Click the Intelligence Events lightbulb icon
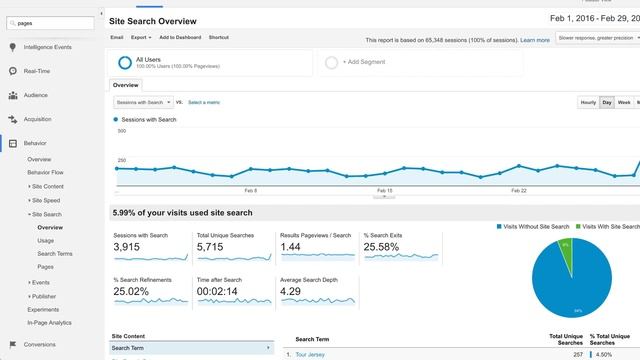 [13, 47]
